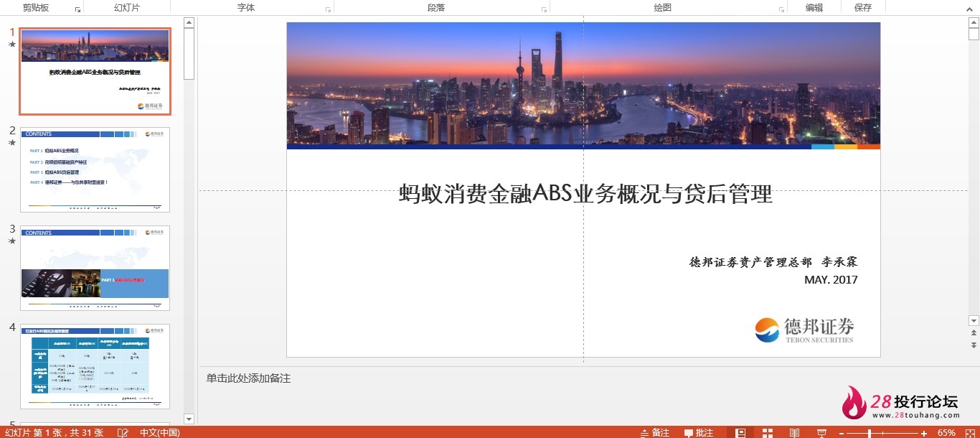Image resolution: width=980 pixels, height=438 pixels.
Task: Click the 65% zoom level
Action: (x=946, y=433)
